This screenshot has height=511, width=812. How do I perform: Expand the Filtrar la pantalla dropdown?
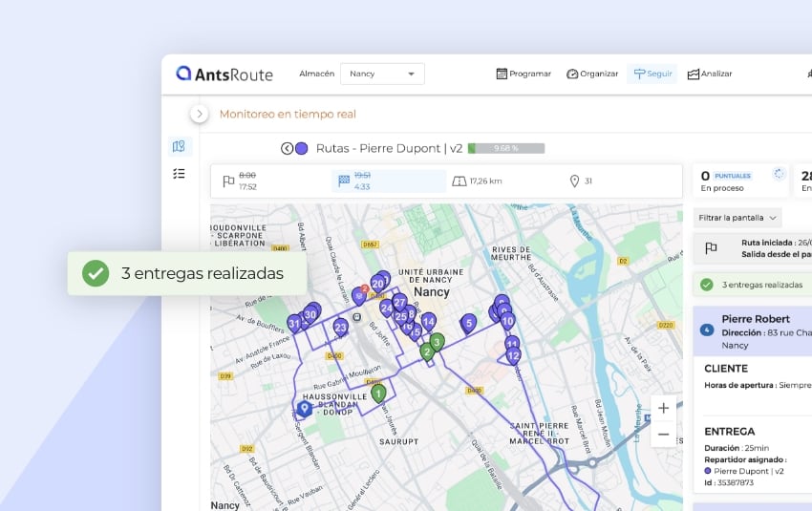(x=737, y=218)
